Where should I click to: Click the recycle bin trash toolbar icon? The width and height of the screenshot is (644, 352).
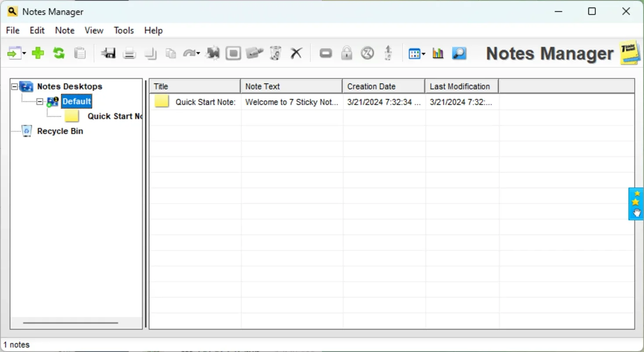click(276, 53)
